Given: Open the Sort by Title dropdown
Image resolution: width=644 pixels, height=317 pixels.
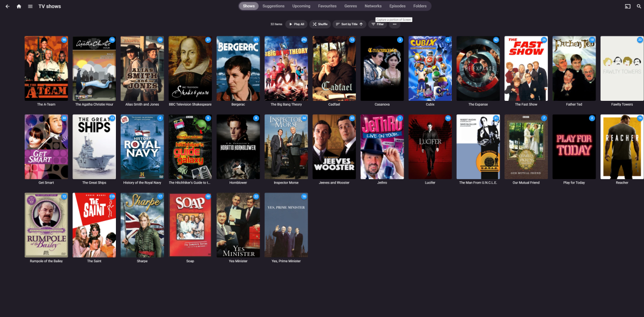Looking at the screenshot, I should [x=349, y=24].
